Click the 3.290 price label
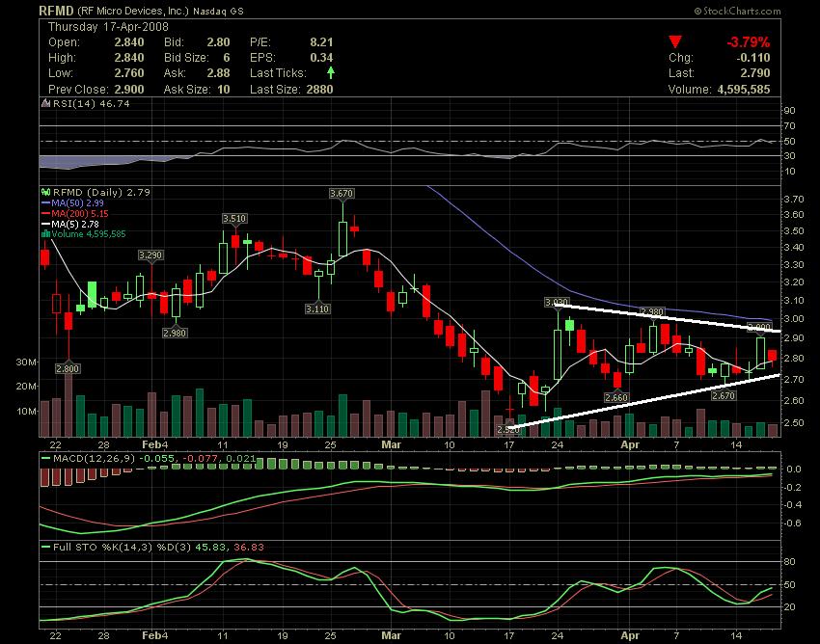This screenshot has height=644, width=820. tap(150, 255)
